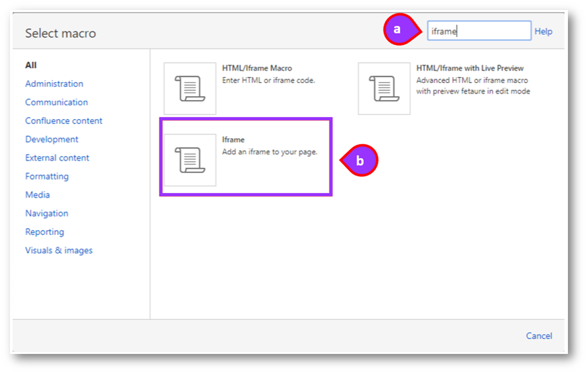This screenshot has width=588, height=374.
Task: Click the HTML/Iframe with Live Preview icon
Action: coord(384,88)
